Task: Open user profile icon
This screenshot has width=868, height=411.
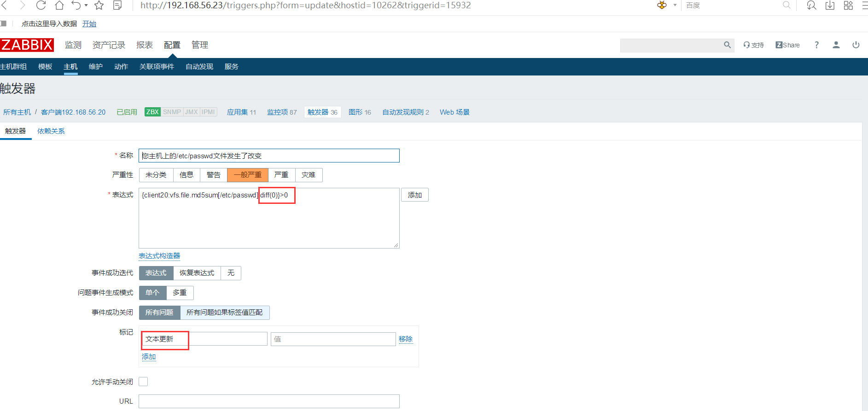Action: tap(836, 45)
